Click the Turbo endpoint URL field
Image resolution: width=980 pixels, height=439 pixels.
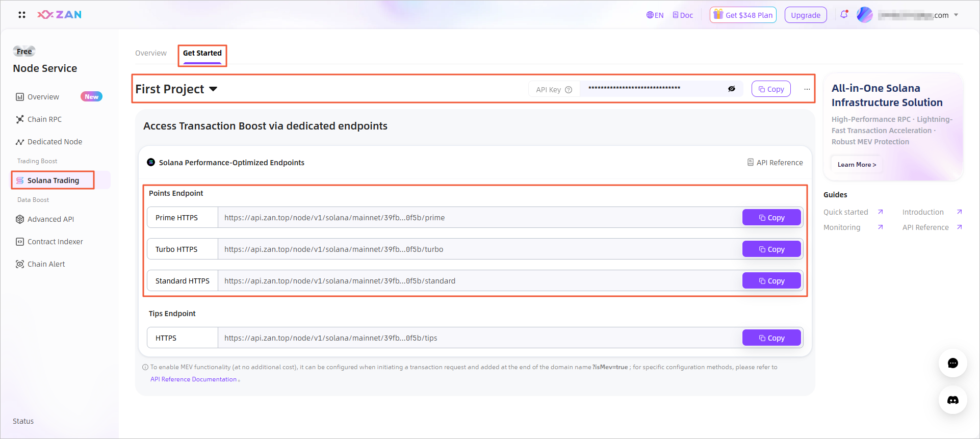[x=479, y=249]
